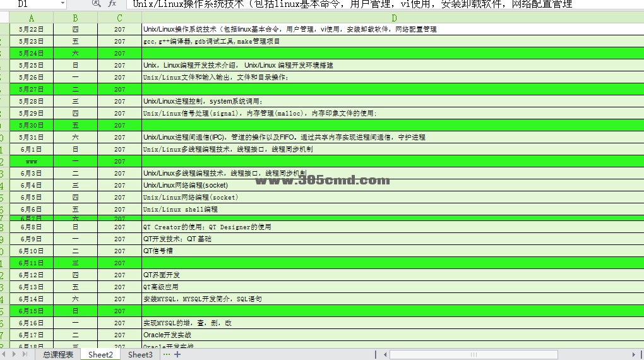Image resolution: width=644 pixels, height=360 pixels.
Task: Click into the formula bar text
Action: pyautogui.click(x=385, y=4)
